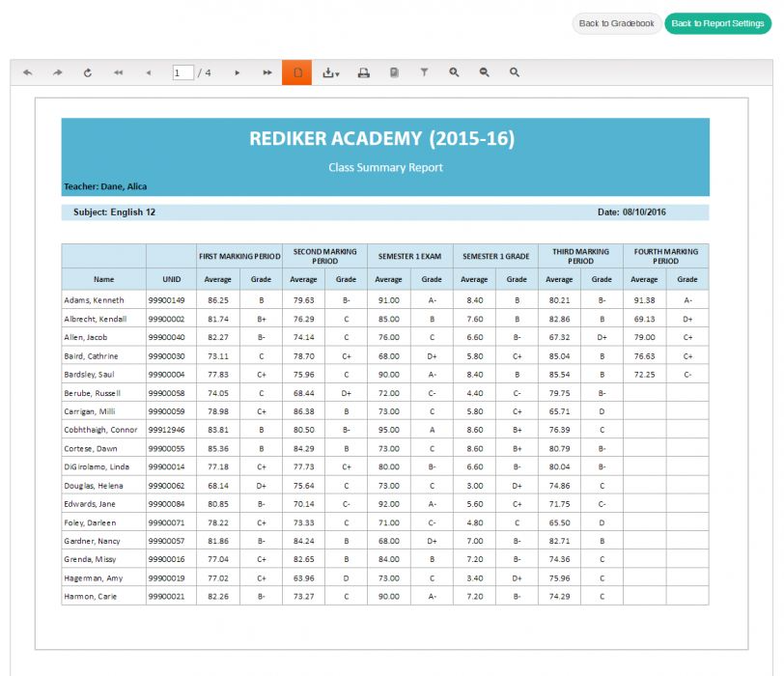The height and width of the screenshot is (676, 784).
Task: Click the Teacher: Dane, Alica label
Action: 105,186
